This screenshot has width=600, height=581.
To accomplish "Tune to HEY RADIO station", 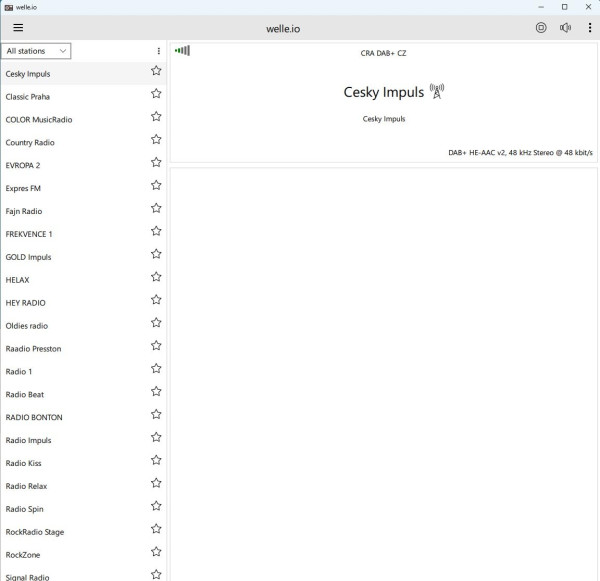I will pos(83,303).
